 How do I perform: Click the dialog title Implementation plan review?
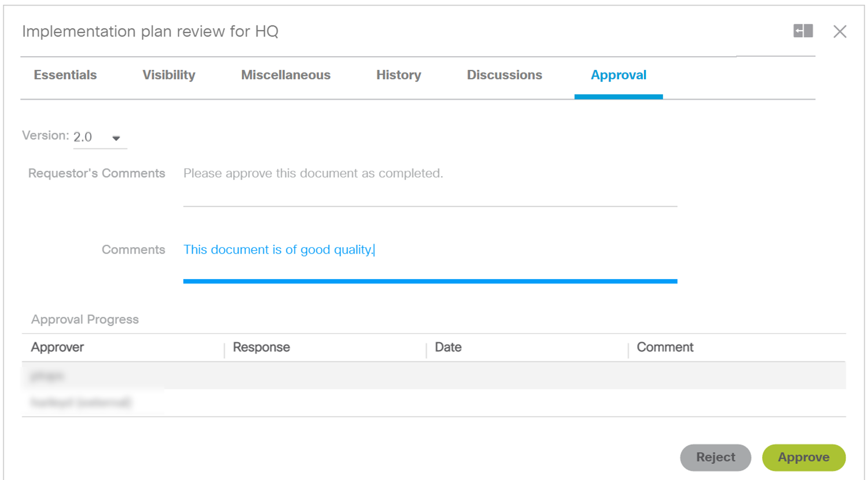(x=150, y=31)
